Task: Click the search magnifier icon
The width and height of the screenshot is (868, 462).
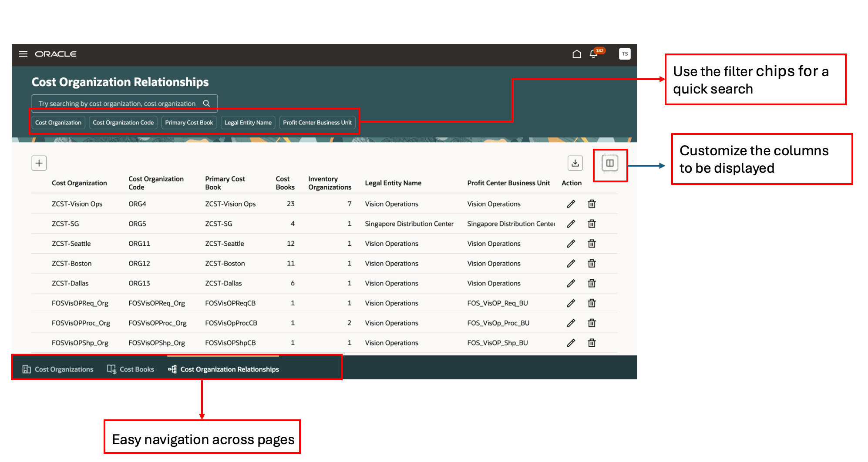Action: click(x=206, y=103)
